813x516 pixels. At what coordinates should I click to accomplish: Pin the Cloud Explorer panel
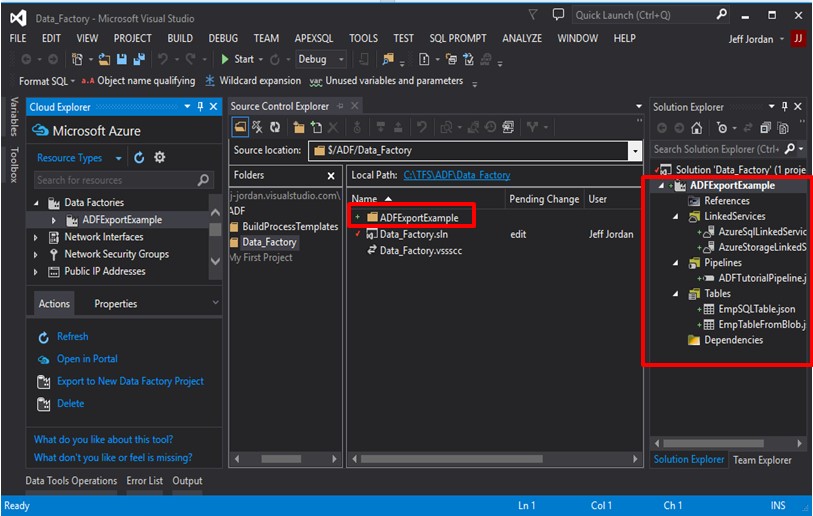pyautogui.click(x=200, y=107)
